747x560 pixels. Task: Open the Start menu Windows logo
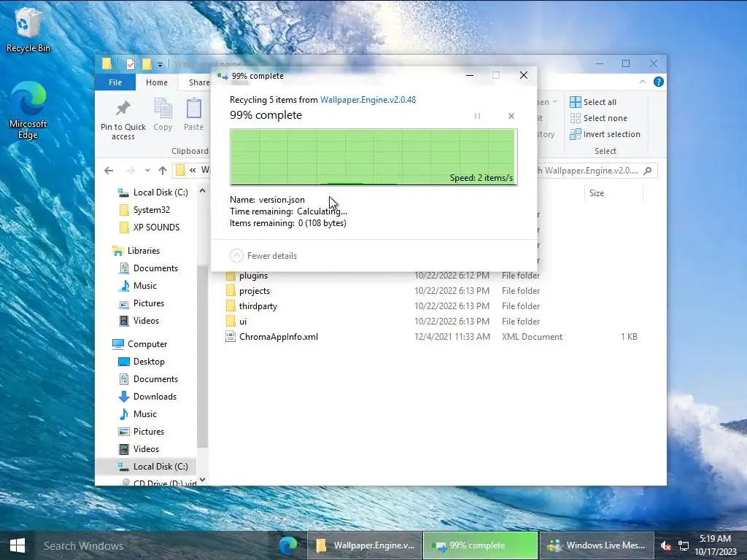point(18,545)
